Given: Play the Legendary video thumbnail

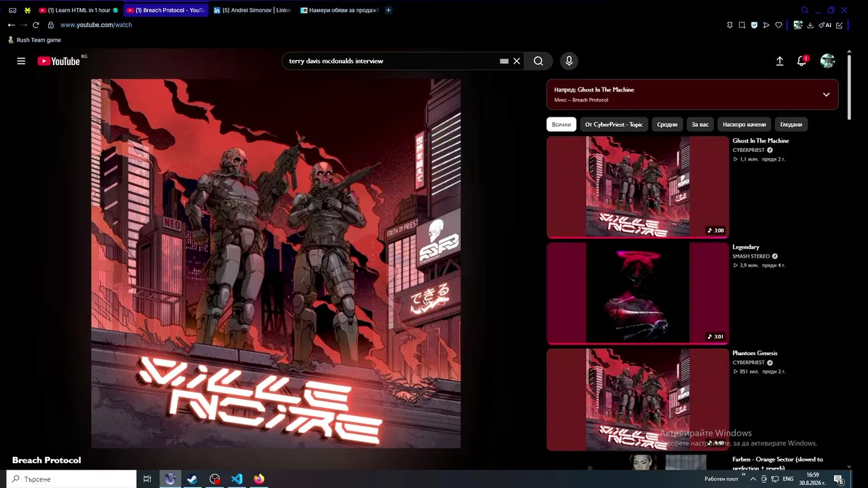Looking at the screenshot, I should point(637,293).
